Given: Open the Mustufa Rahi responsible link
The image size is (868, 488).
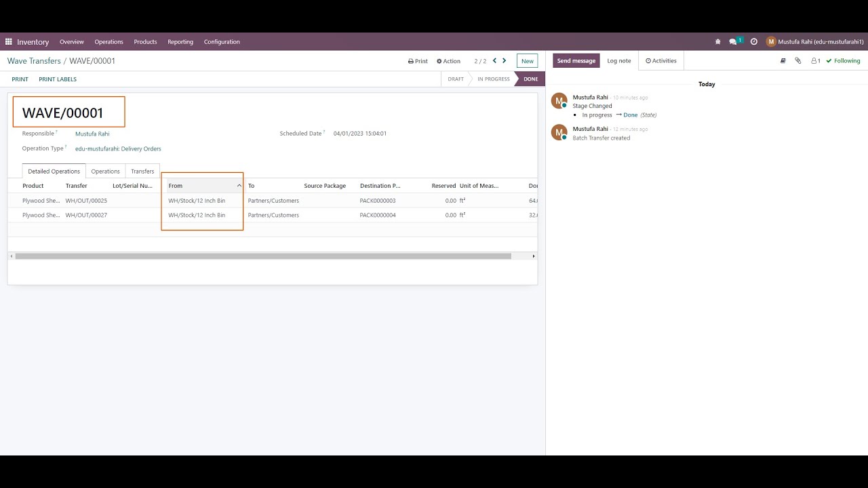Looking at the screenshot, I should [92, 134].
